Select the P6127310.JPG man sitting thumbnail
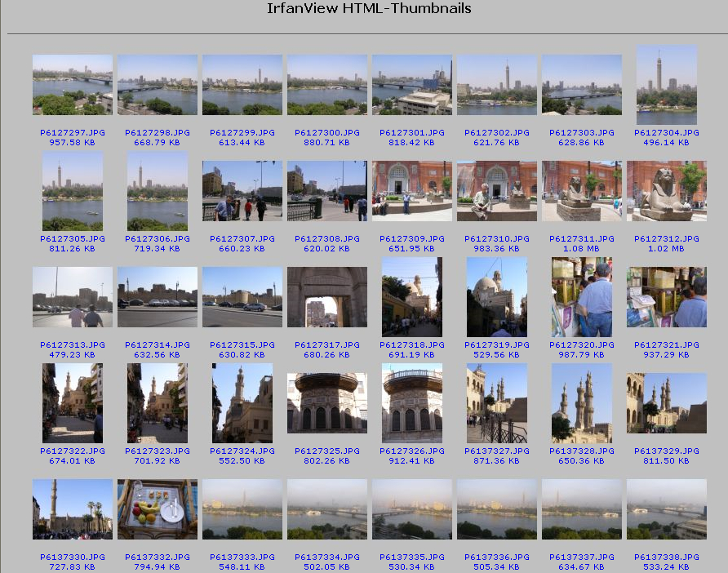The image size is (728, 573). click(x=497, y=191)
